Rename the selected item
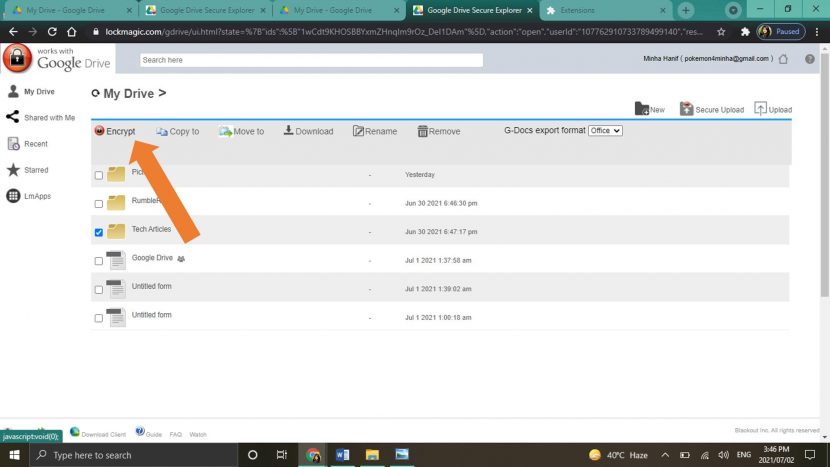830x467 pixels. coord(375,131)
